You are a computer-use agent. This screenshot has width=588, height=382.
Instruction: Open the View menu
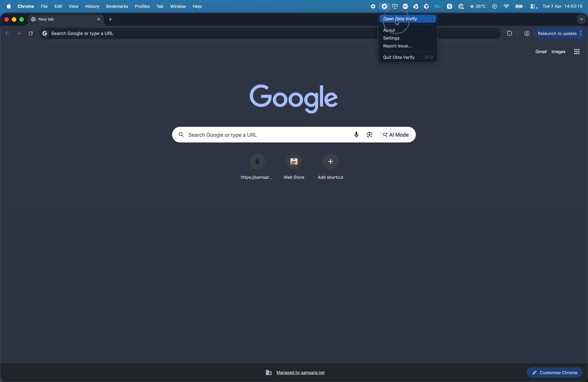point(73,6)
